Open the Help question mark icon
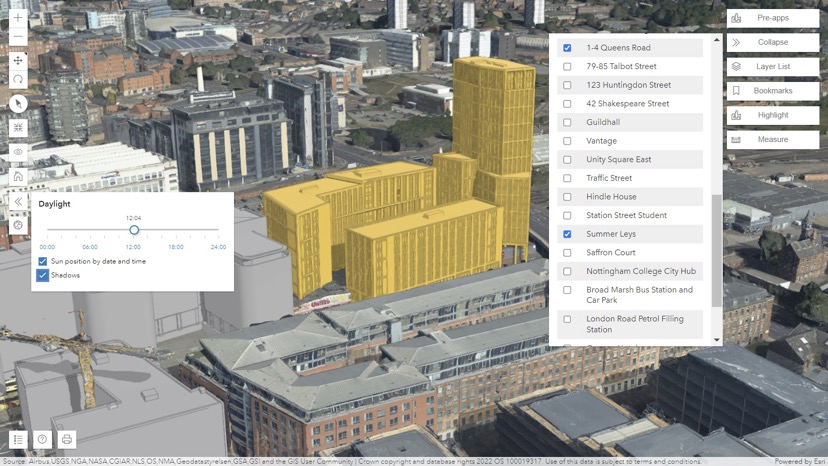The width and height of the screenshot is (828, 466). click(x=42, y=439)
